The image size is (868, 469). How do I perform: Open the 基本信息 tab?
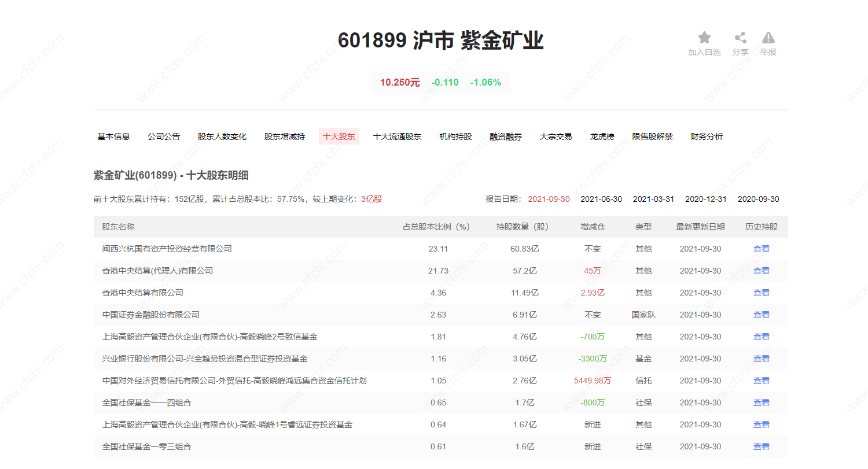point(113,136)
